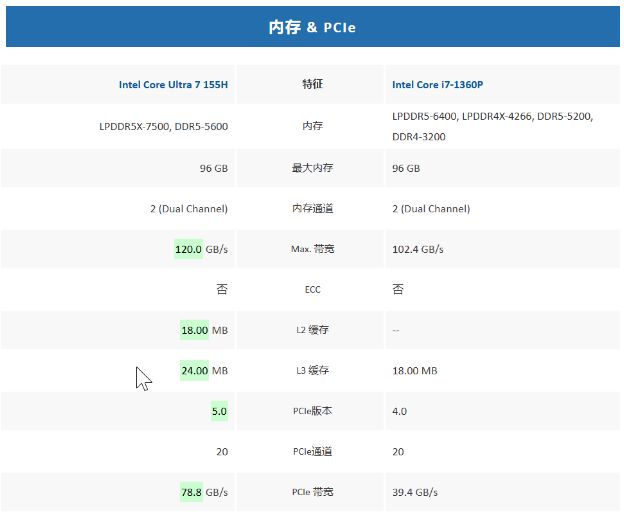Click the 内存 & PCIe section header
This screenshot has height=514, width=624.
click(x=312, y=27)
